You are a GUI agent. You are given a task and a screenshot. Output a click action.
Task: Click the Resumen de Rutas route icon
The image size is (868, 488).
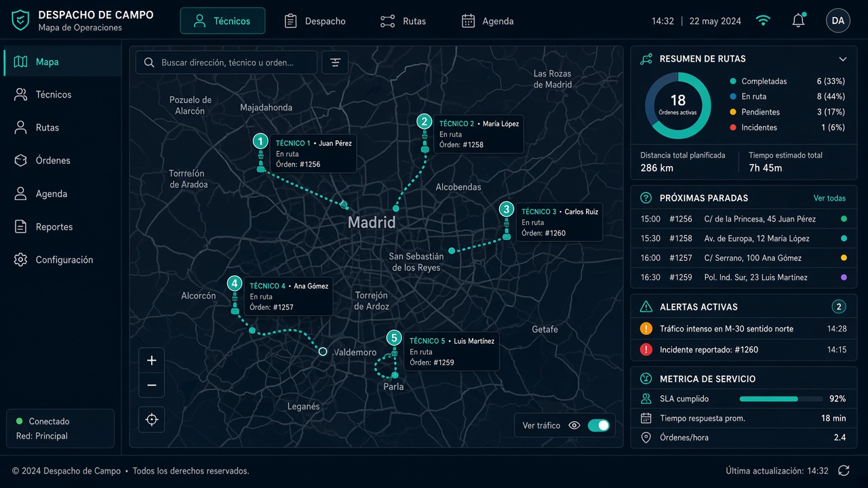[x=646, y=59]
